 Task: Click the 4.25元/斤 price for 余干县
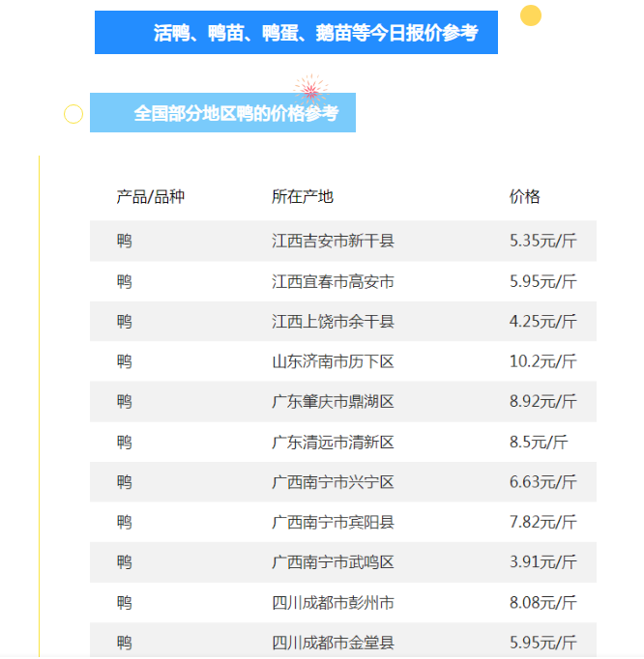(542, 322)
